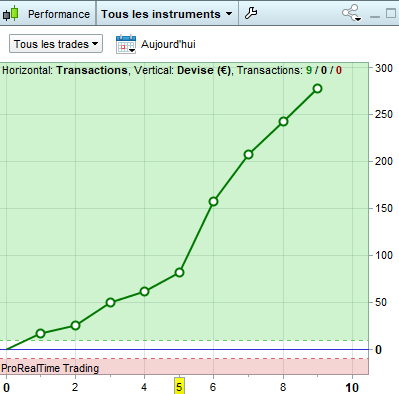
Task: Click the Performance title label
Action: pos(59,14)
